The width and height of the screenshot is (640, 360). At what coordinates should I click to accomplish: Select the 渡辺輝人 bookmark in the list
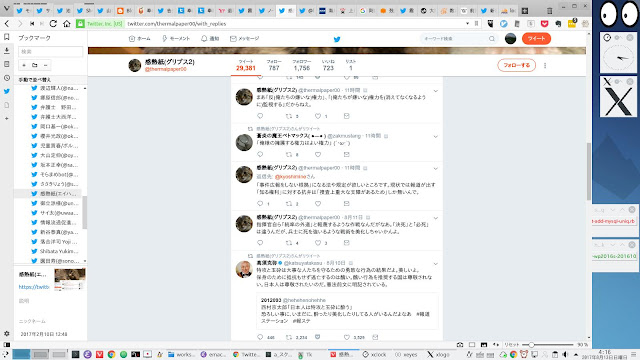tap(55, 88)
